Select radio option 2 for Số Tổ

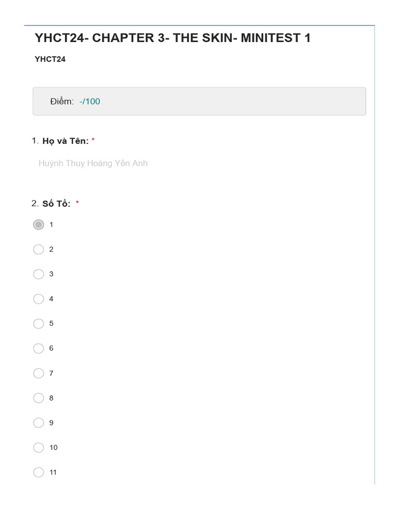(x=38, y=249)
